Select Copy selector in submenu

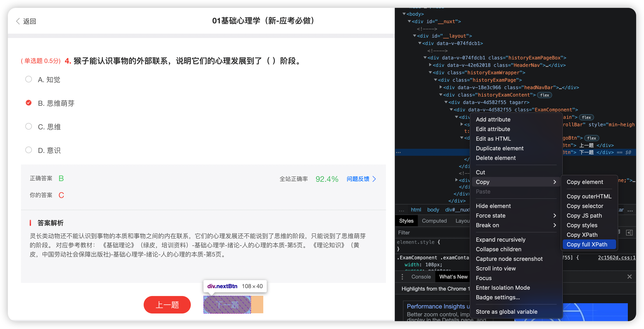coord(585,206)
